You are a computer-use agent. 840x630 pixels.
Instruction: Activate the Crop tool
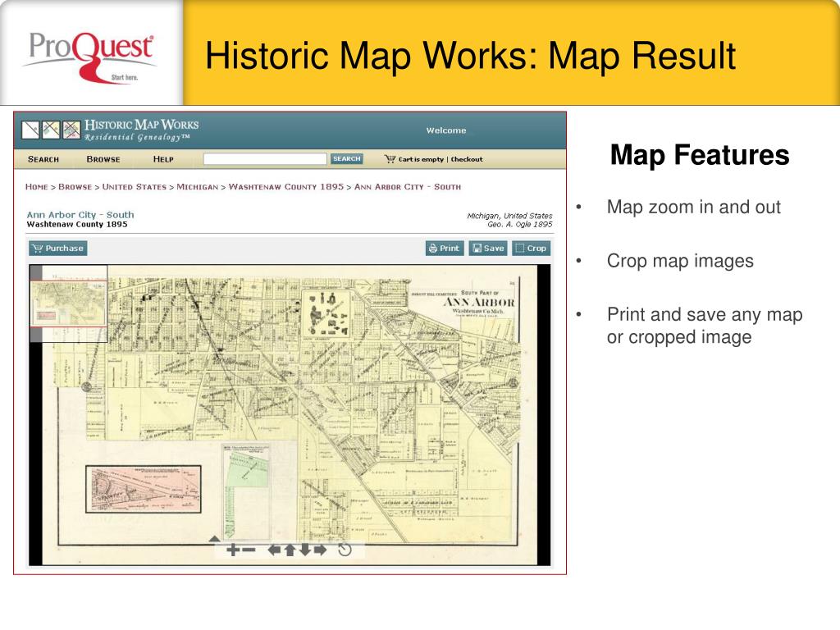[x=531, y=248]
